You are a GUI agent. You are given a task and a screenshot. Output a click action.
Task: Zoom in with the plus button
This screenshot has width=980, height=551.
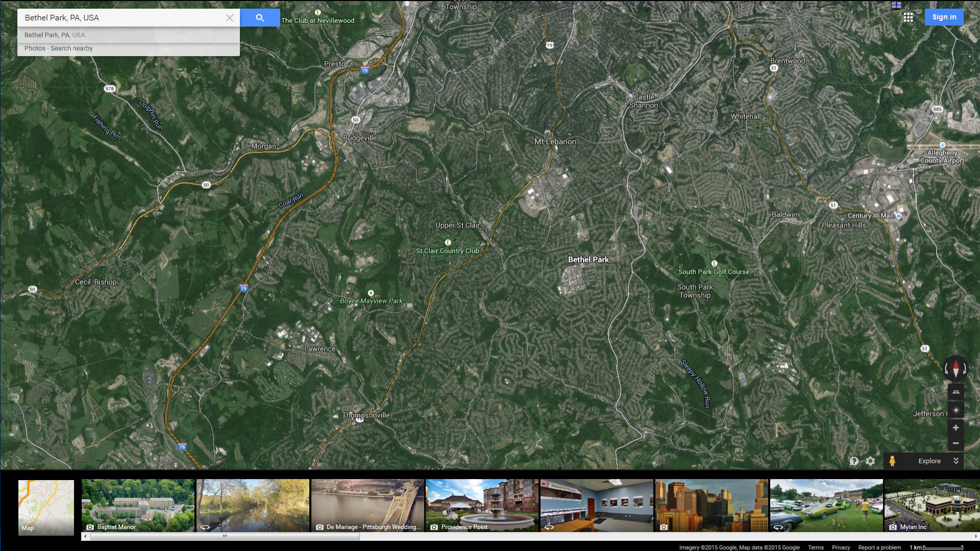tap(955, 428)
